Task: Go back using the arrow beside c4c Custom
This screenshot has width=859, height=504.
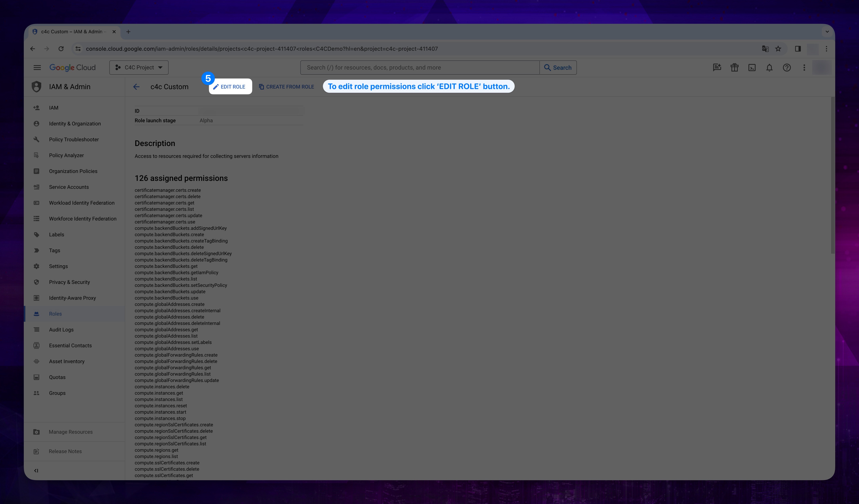Action: 136,87
